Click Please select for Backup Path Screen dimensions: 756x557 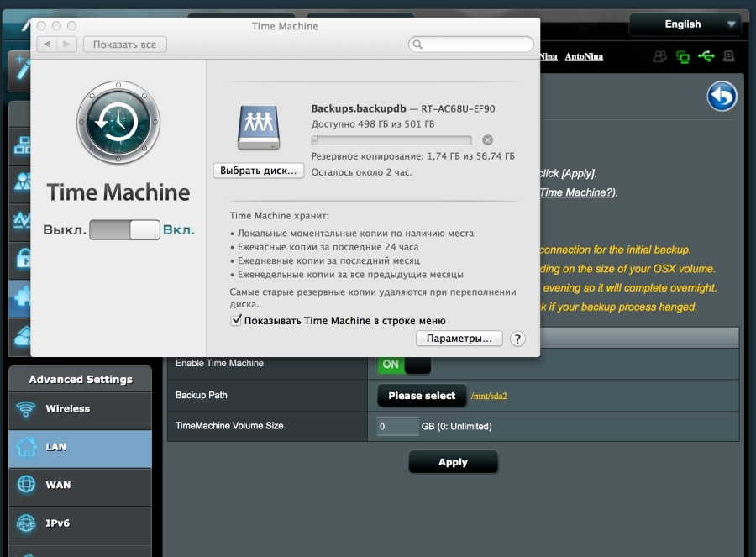coord(422,396)
